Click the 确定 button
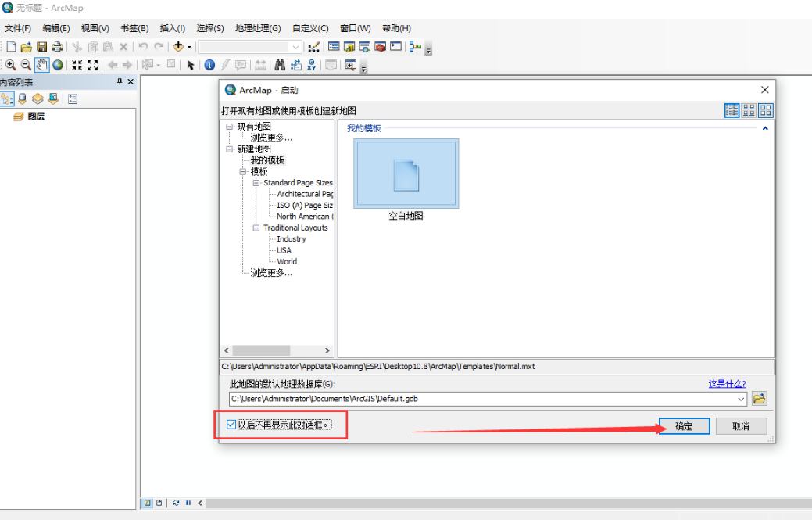Viewport: 812px width, 520px height. point(684,426)
